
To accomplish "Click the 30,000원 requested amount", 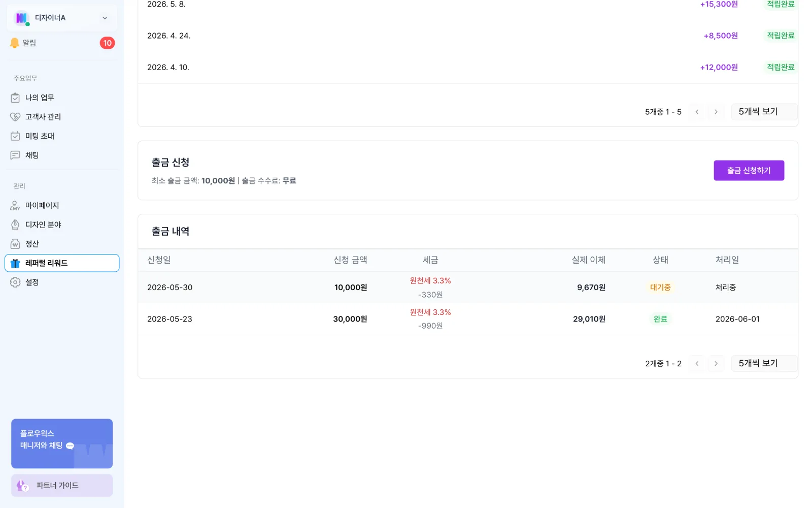I will pos(350,319).
